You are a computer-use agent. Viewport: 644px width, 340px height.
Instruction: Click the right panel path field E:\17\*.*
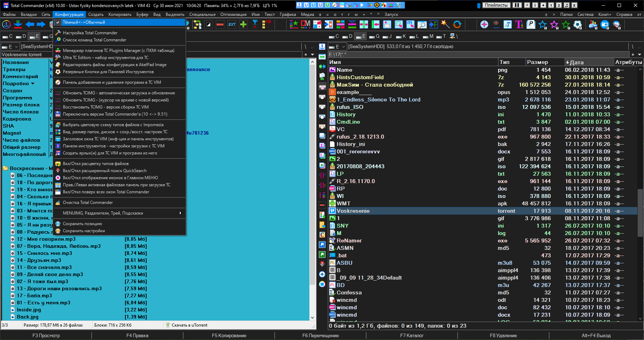pyautogui.click(x=479, y=54)
